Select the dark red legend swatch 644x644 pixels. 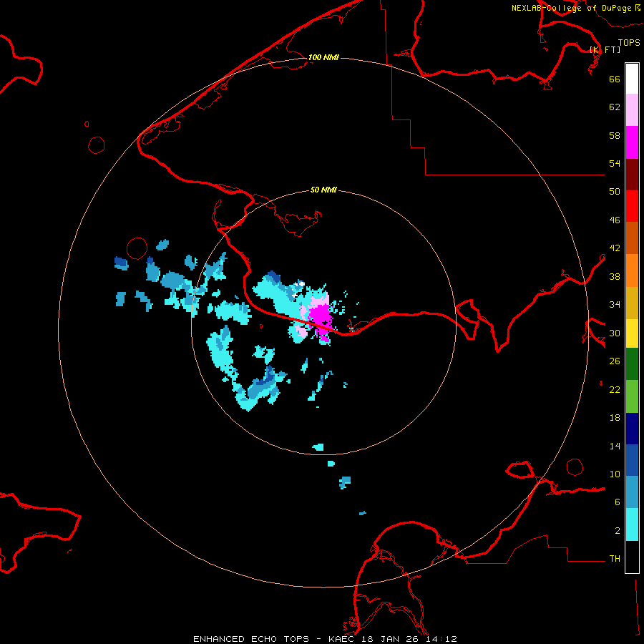(x=632, y=174)
